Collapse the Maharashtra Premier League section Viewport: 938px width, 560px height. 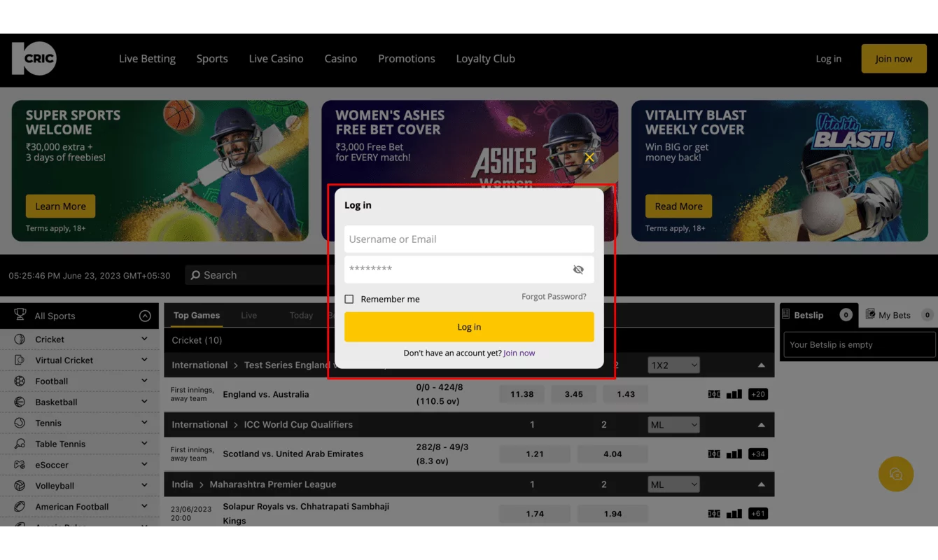pos(762,484)
